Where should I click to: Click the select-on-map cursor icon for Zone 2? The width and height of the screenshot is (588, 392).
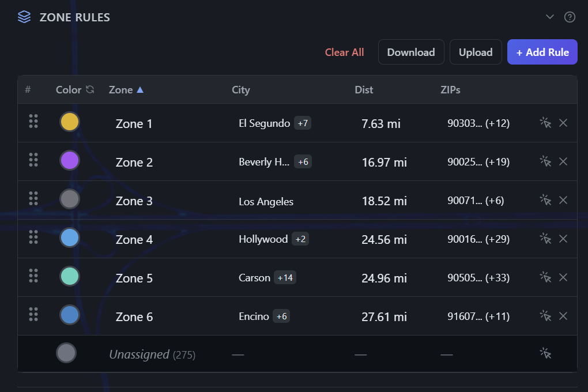pyautogui.click(x=545, y=161)
